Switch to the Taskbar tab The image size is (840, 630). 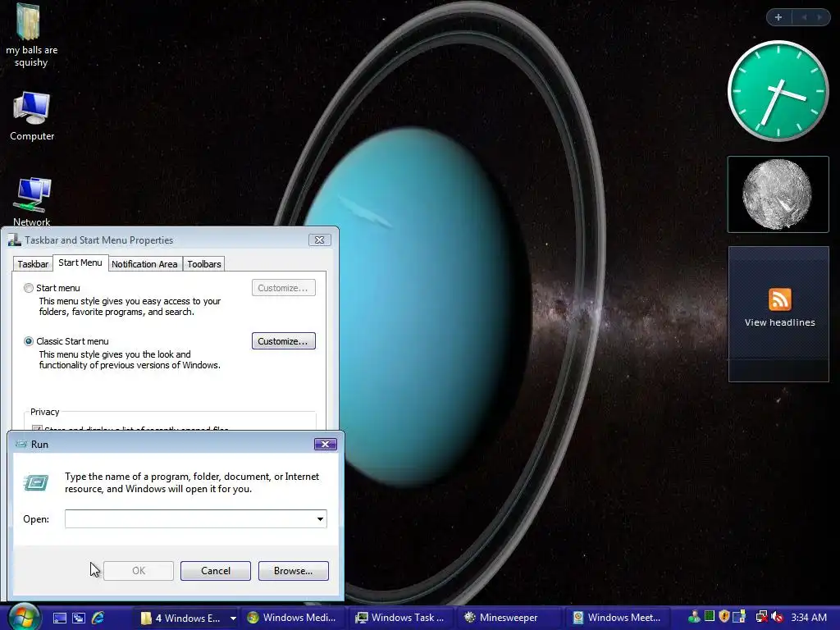coord(33,264)
